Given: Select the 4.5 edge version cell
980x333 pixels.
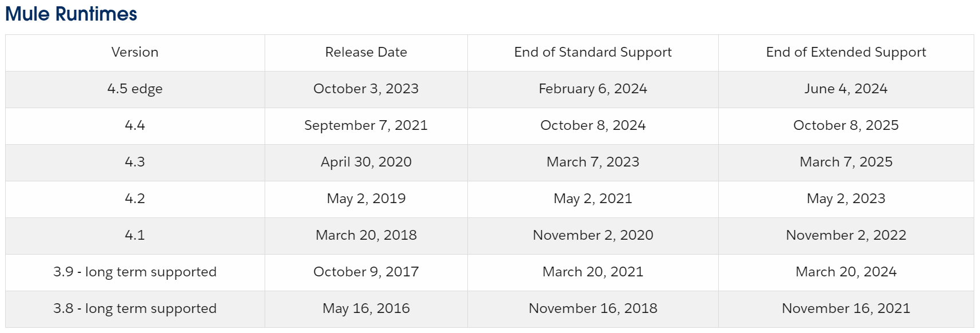Looking at the screenshot, I should [x=135, y=89].
